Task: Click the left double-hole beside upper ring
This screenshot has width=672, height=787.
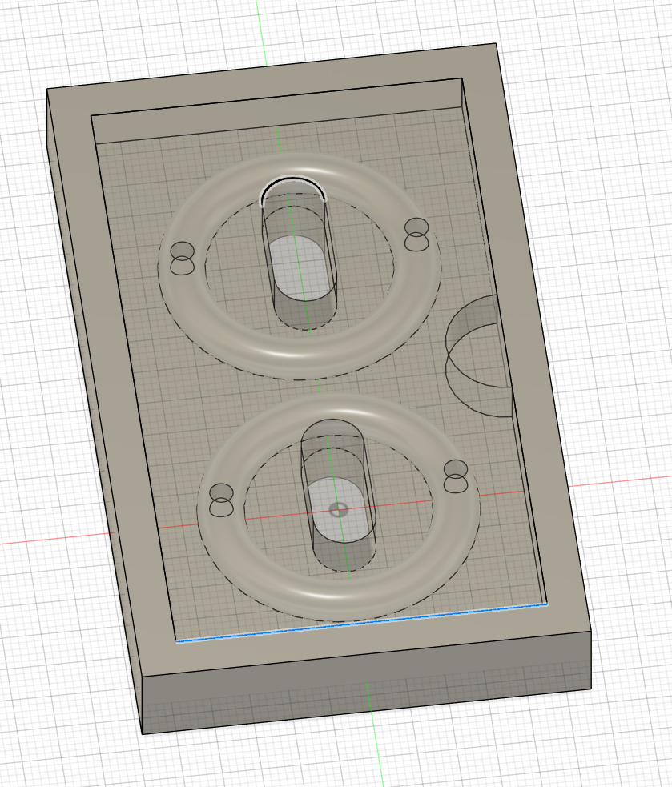Action: pos(183,259)
